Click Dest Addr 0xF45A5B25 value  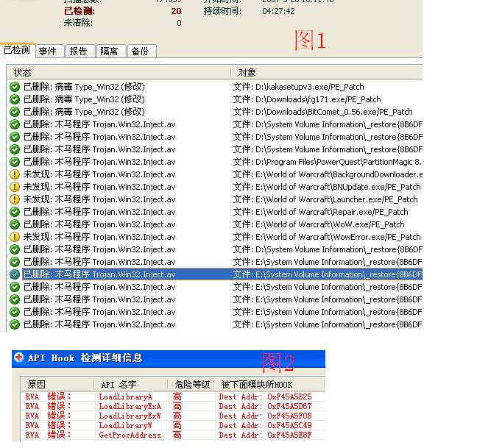point(265,397)
